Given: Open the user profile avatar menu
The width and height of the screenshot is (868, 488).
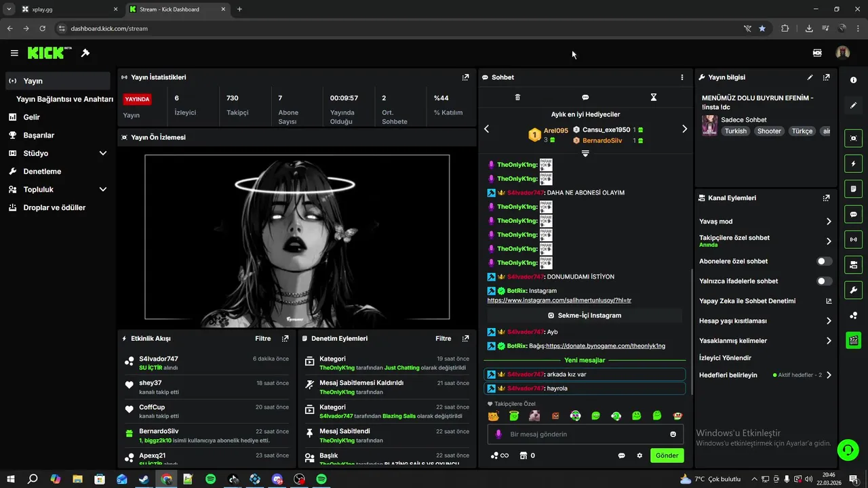Looking at the screenshot, I should tap(842, 53).
